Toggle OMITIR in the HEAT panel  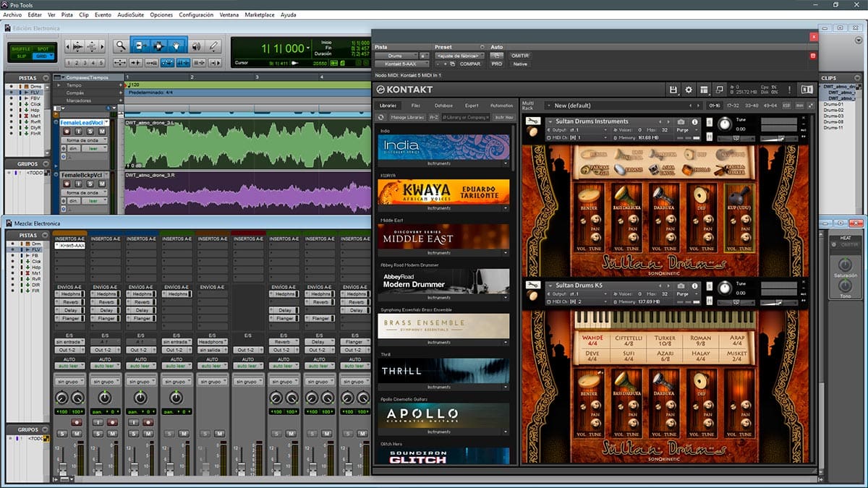(848, 244)
